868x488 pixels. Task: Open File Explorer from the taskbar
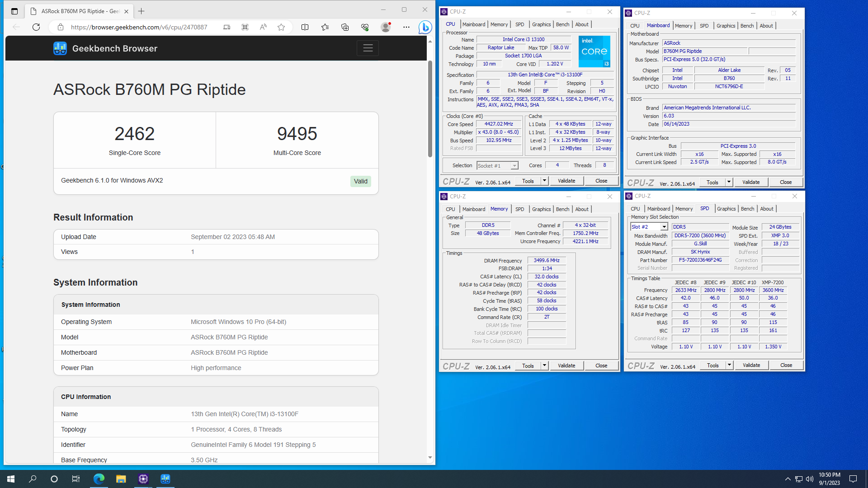point(121,479)
